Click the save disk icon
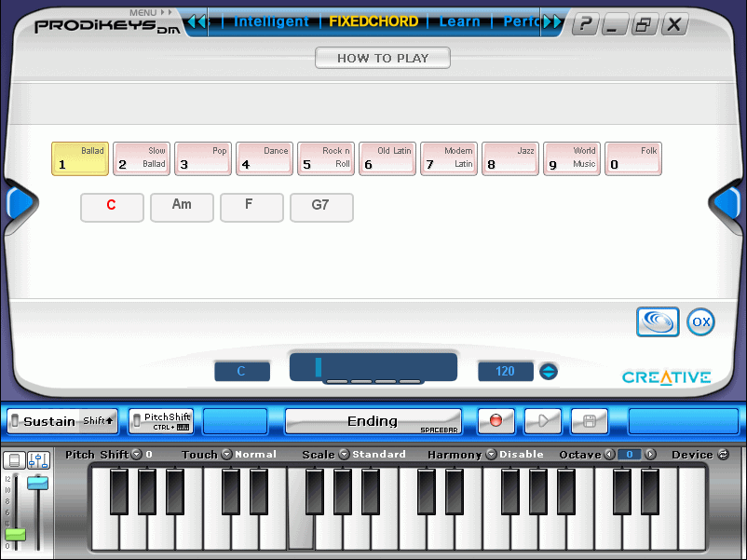This screenshot has height=560, width=747. click(x=590, y=421)
